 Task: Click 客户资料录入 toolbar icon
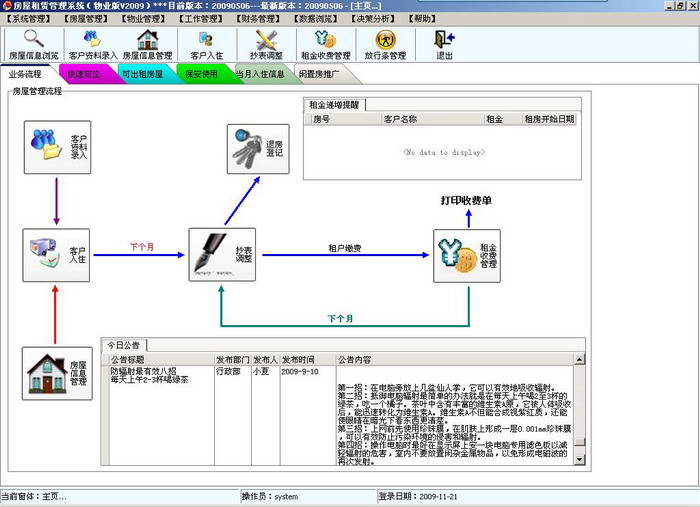coord(93,45)
